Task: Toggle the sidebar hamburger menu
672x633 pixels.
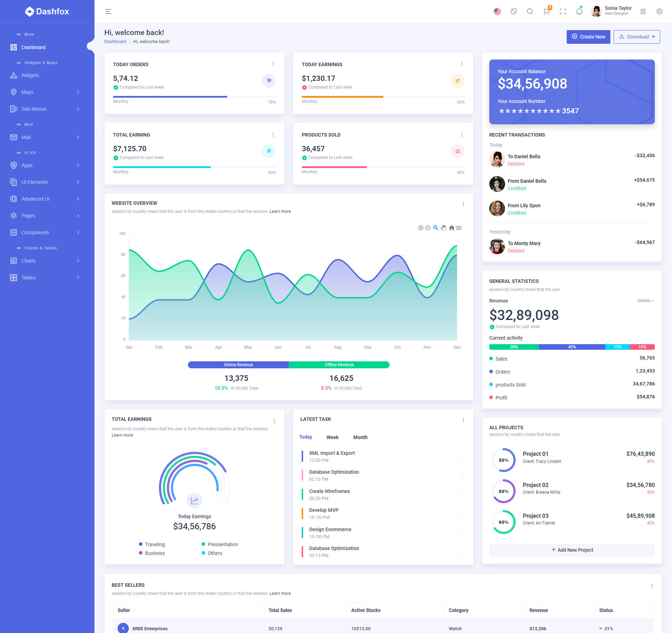Action: [108, 12]
